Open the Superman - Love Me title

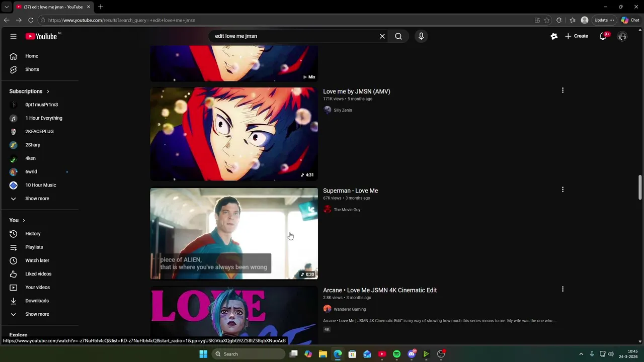click(351, 191)
